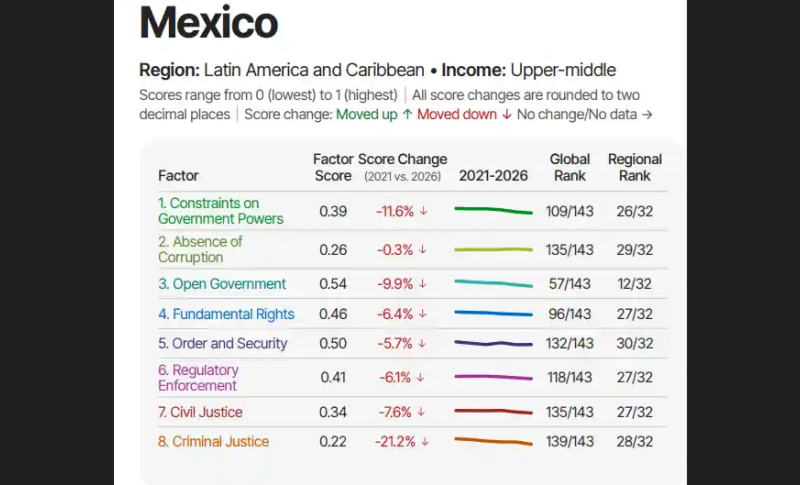Image resolution: width=800 pixels, height=485 pixels.
Task: Click the Factor Score column header
Action: tap(333, 167)
